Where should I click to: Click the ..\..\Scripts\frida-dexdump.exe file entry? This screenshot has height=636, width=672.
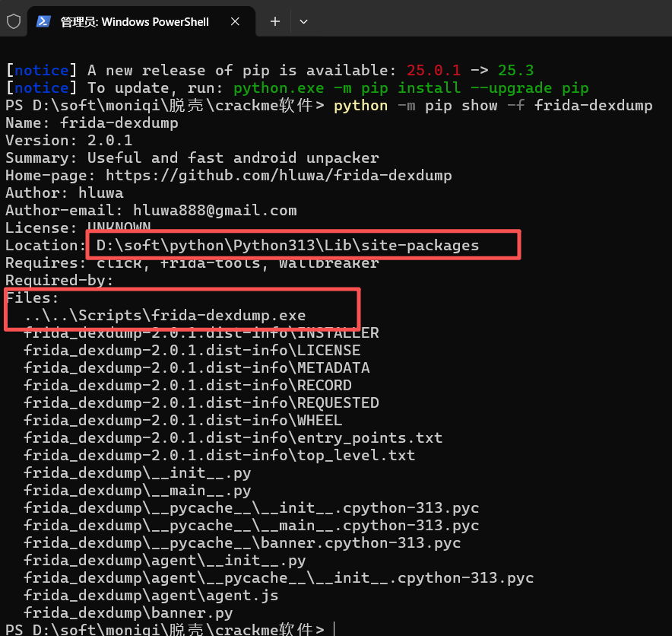pos(165,316)
